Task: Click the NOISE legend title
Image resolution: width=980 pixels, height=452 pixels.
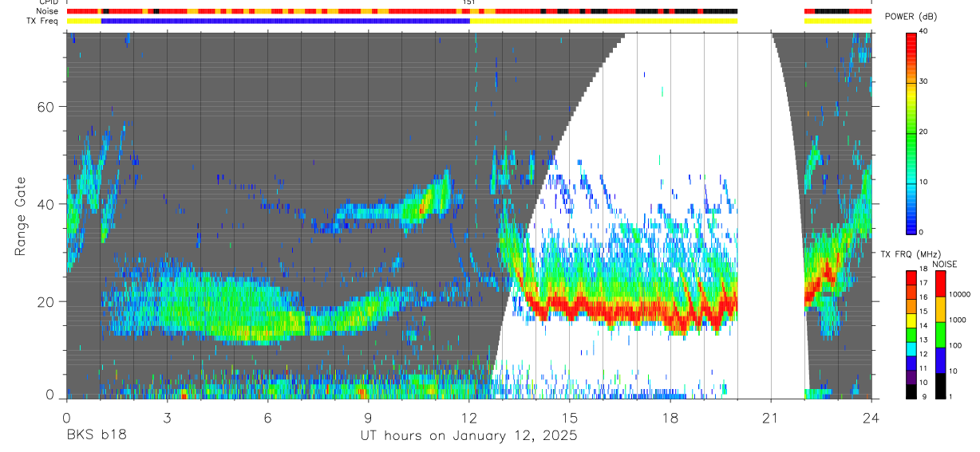Action: 943,264
